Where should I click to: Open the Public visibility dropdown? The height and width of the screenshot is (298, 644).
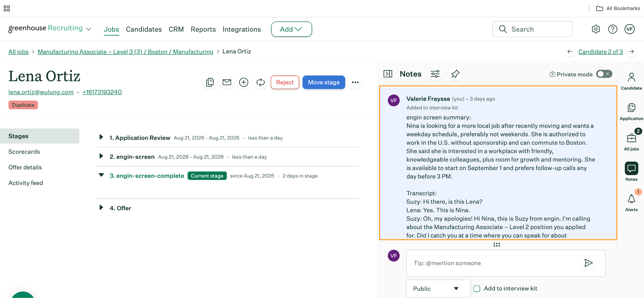point(438,289)
